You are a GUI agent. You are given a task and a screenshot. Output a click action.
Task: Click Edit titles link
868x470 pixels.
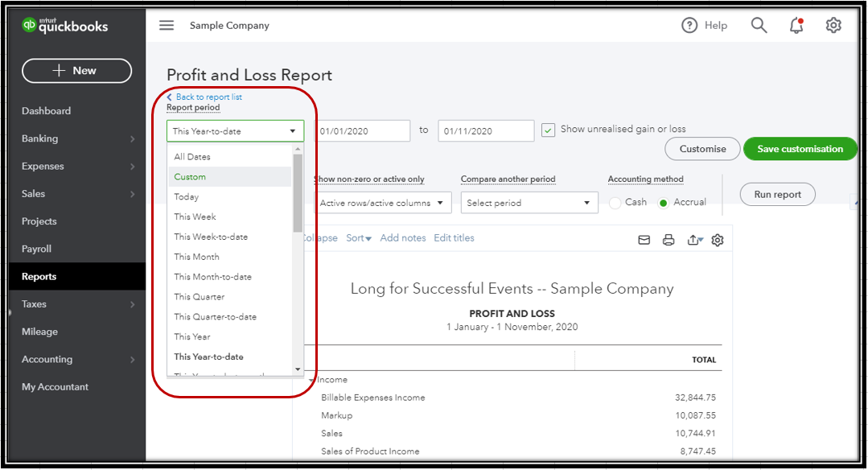[454, 238]
